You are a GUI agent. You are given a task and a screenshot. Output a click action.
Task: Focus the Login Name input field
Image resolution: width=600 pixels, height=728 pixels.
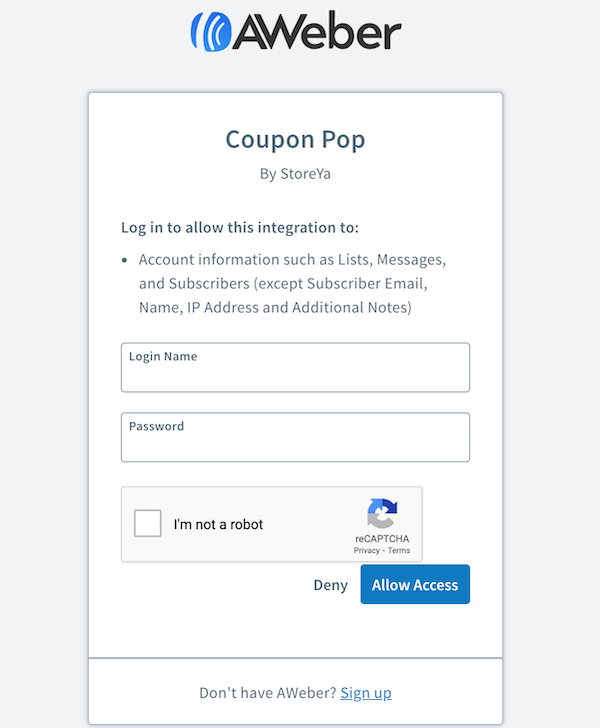point(295,375)
